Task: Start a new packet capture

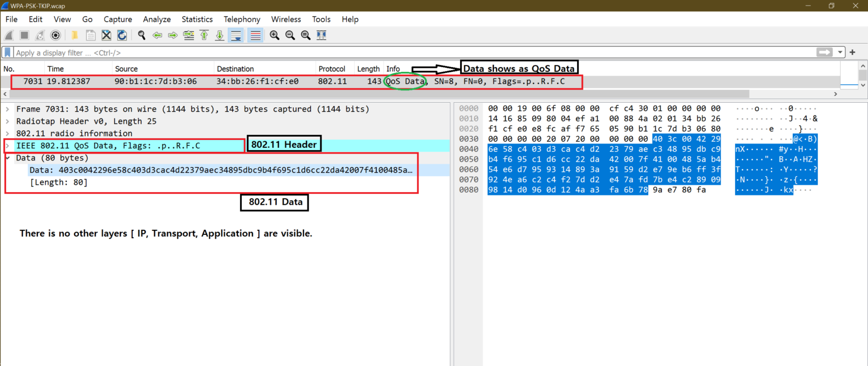Action: click(8, 35)
